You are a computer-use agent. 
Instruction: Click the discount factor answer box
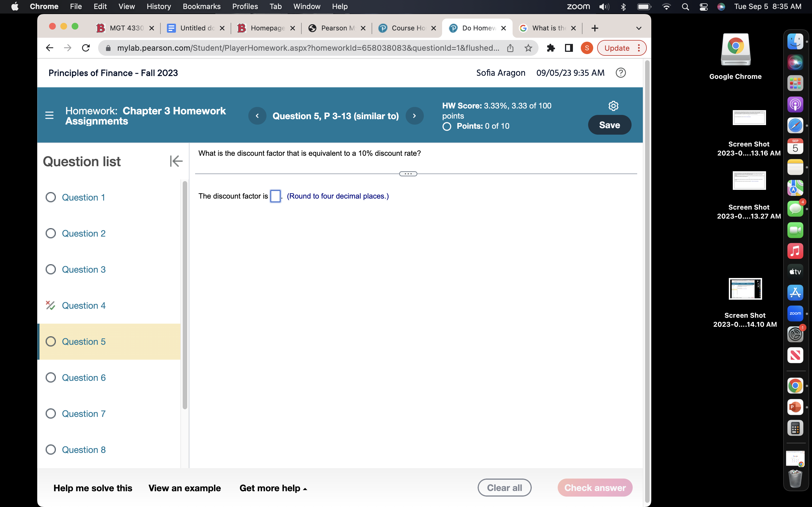point(275,196)
